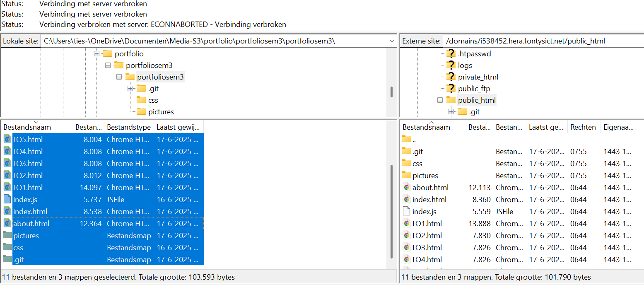Sort local files by Bestandstype column
The image size is (644, 285).
pos(128,127)
